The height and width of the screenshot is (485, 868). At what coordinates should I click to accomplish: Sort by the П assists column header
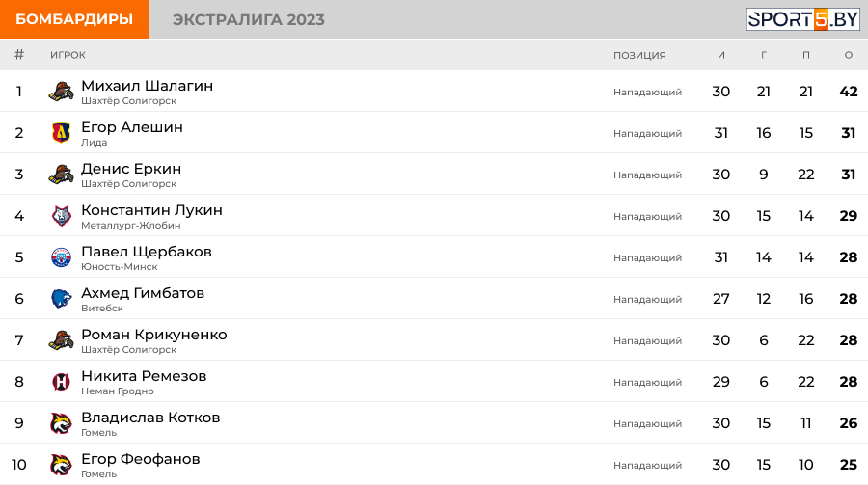coord(806,55)
